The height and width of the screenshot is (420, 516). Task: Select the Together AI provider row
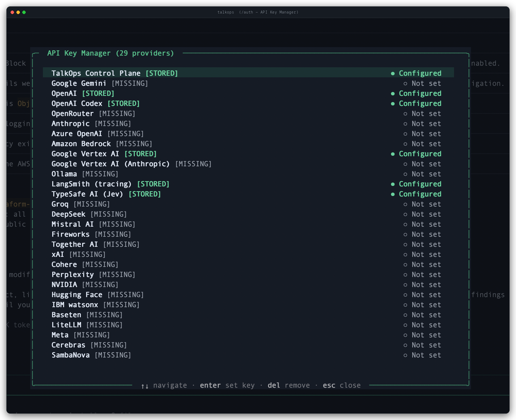(248, 244)
